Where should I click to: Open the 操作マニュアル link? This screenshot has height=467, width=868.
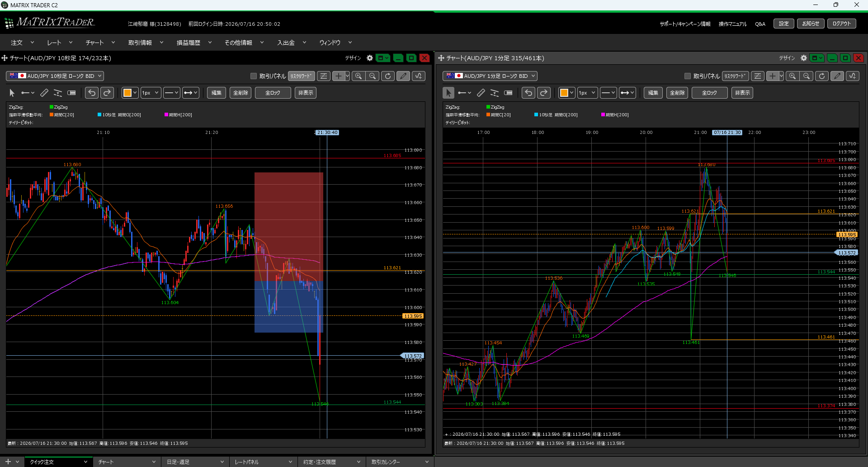[x=733, y=24]
